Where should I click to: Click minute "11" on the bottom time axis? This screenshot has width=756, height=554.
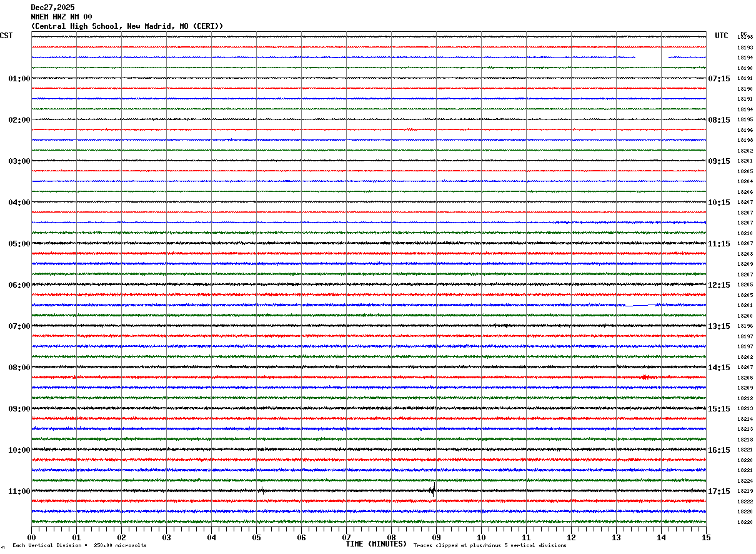point(526,537)
